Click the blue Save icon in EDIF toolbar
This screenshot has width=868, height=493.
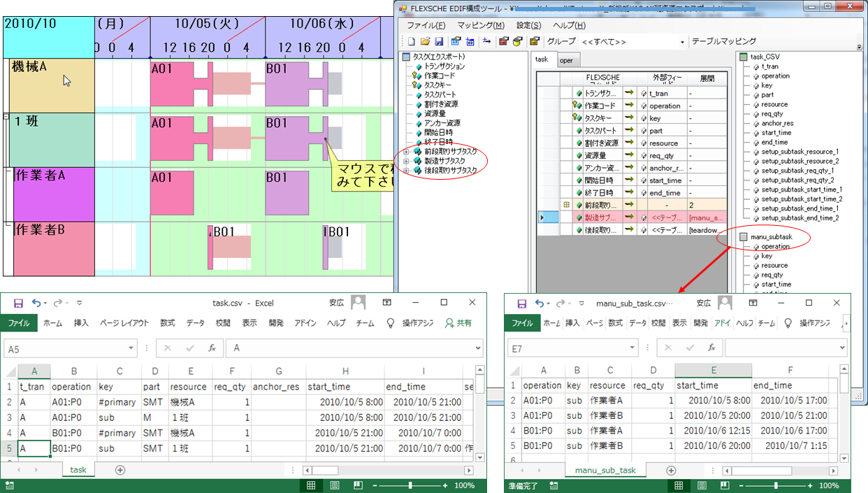(x=438, y=42)
